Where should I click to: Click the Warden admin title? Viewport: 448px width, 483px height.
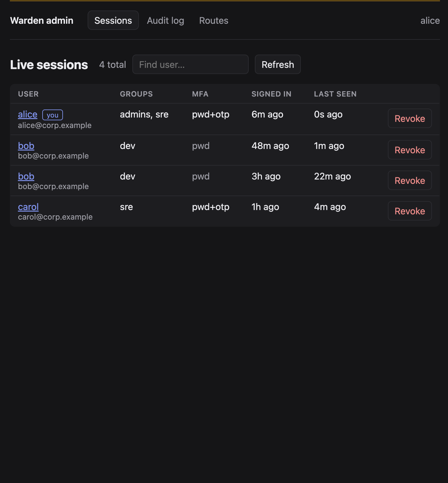coord(42,20)
